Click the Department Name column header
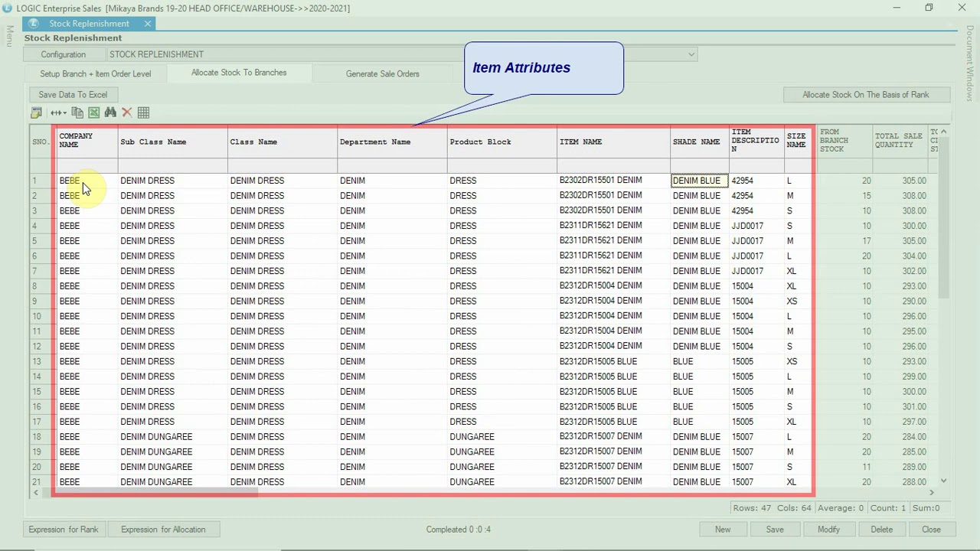 (x=392, y=142)
